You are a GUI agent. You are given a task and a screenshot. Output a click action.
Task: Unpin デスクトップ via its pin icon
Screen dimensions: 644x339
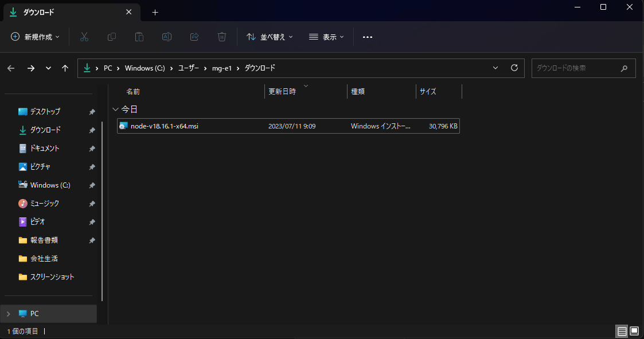92,112
